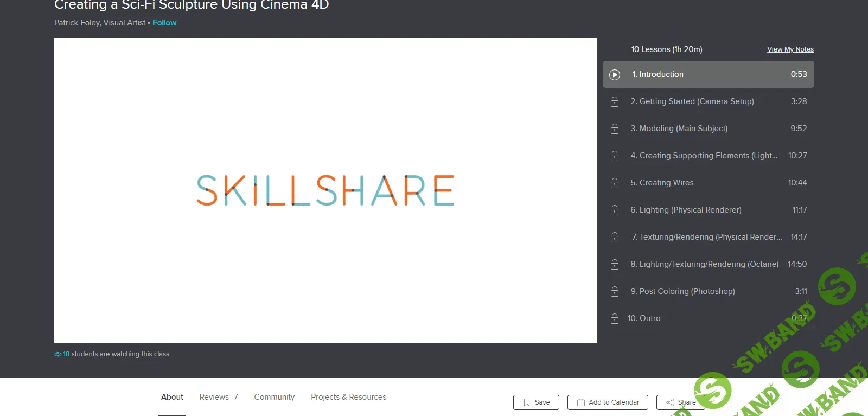Viewport: 868px width, 416px height.
Task: Open View My Notes link
Action: coord(790,49)
